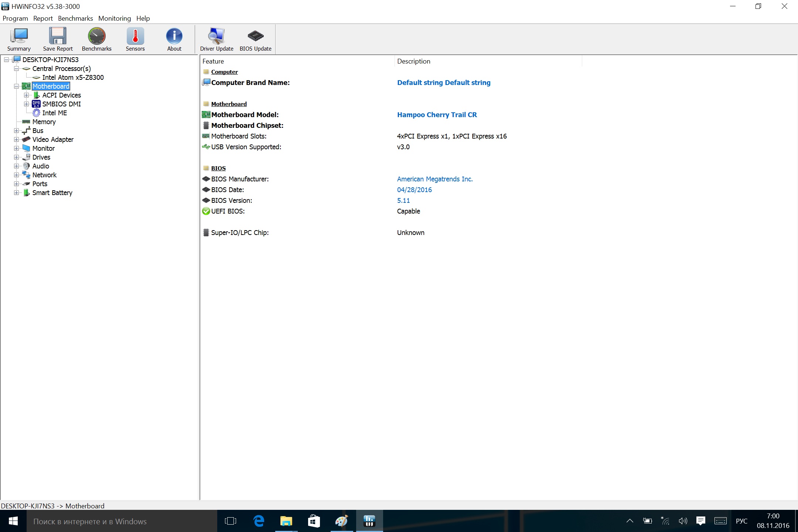Open volume control in system tray
The height and width of the screenshot is (532, 798).
pos(683,521)
